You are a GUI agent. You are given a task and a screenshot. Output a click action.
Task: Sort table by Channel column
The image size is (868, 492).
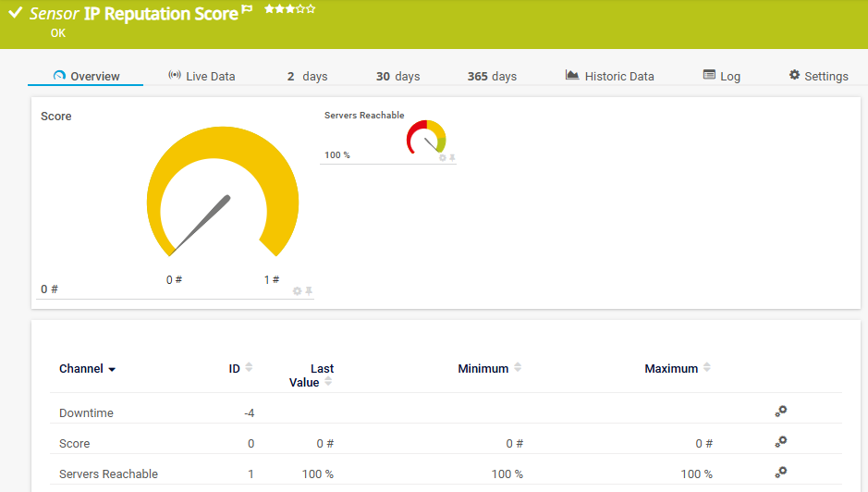88,368
